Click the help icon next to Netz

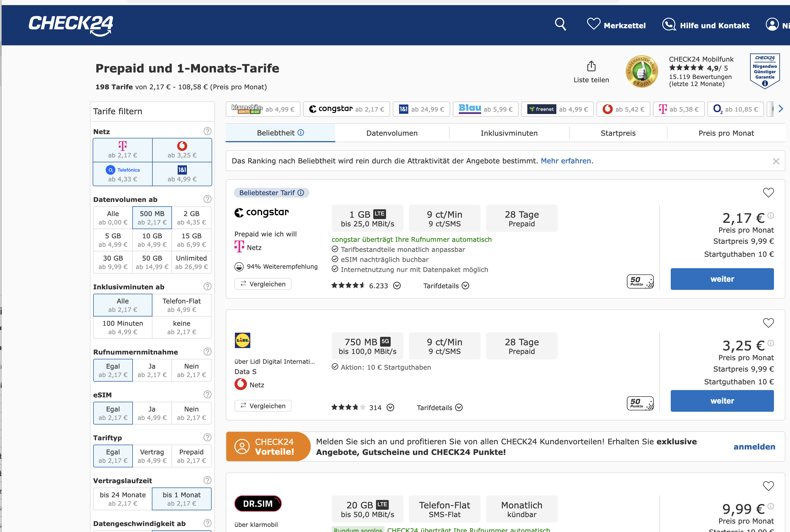207,131
